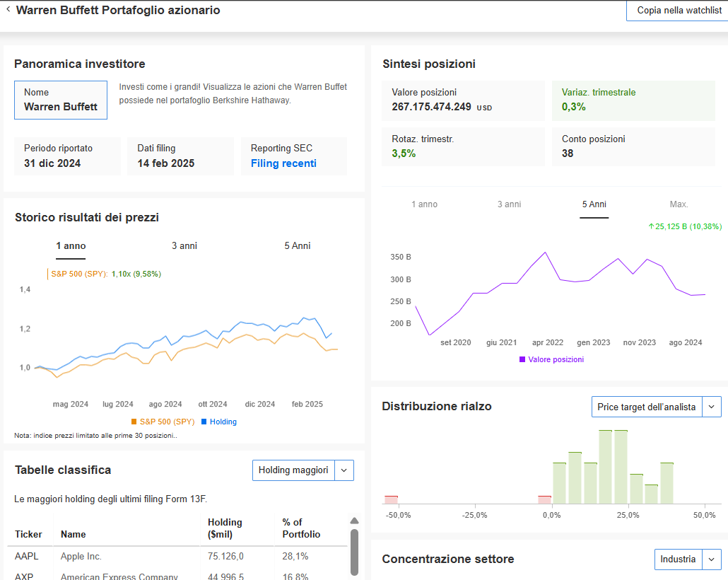
Task: Click the Variaz. trimestrale 0,3% tile
Action: (633, 101)
